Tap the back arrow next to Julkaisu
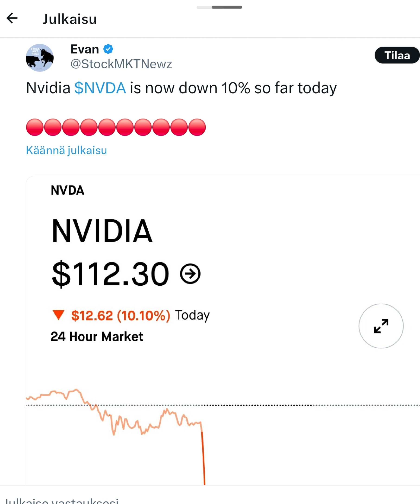The height and width of the screenshot is (504, 420). point(12,18)
